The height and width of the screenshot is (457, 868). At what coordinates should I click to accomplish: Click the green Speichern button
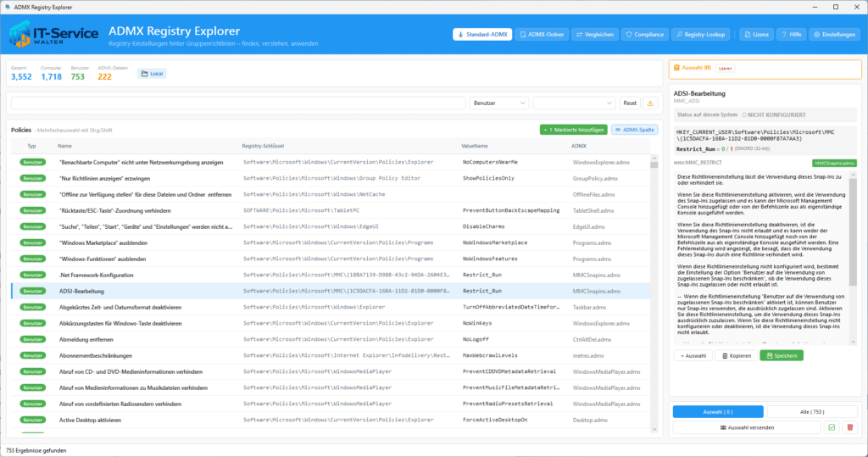click(x=781, y=355)
